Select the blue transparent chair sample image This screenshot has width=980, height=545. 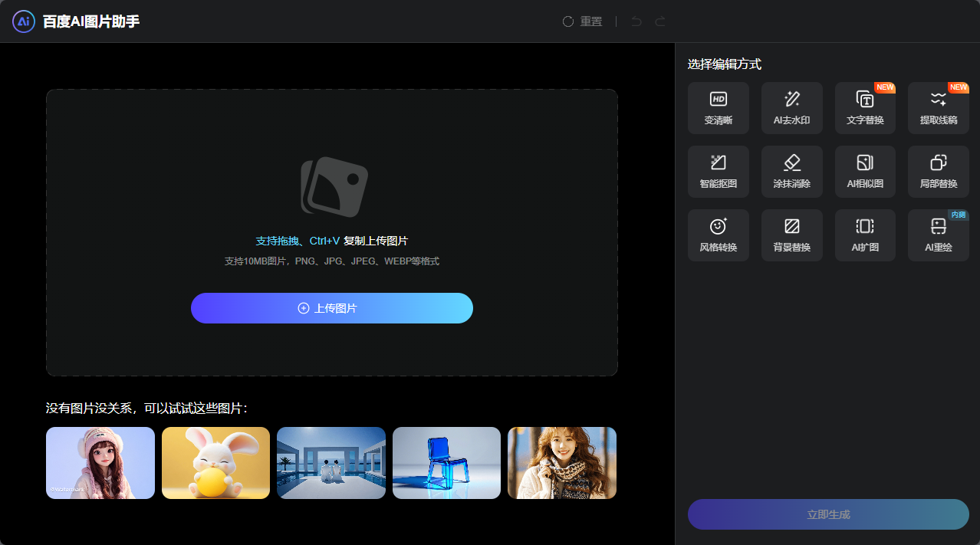(x=446, y=463)
